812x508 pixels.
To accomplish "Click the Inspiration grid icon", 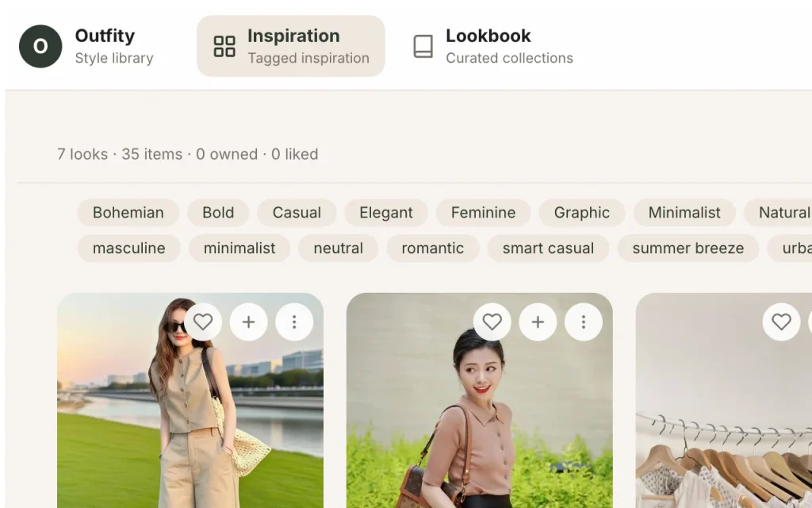I will click(x=224, y=46).
